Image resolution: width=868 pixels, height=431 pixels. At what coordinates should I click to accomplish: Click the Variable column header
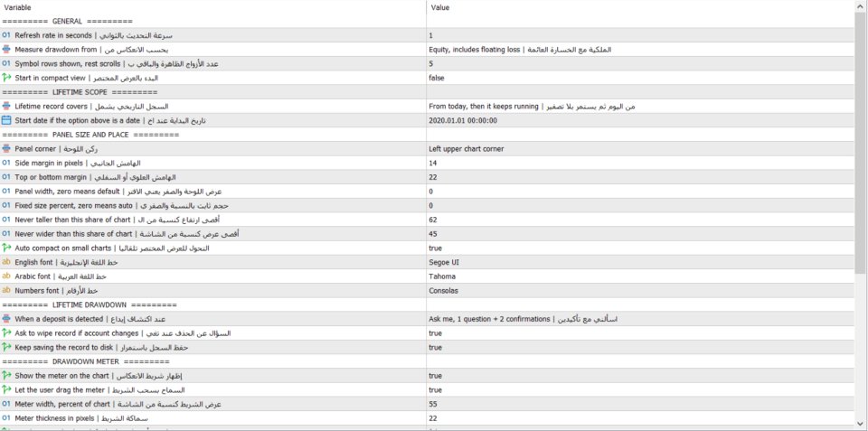point(213,8)
